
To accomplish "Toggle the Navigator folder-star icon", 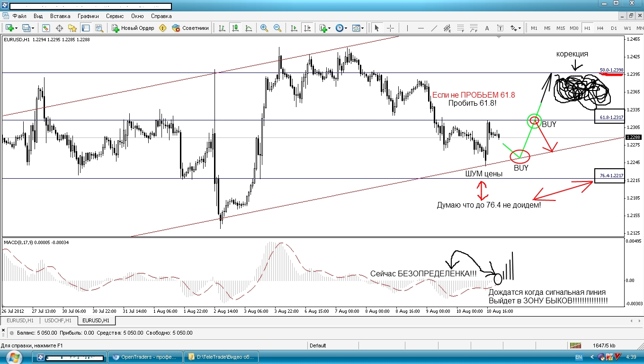I will pyautogui.click(x=72, y=28).
